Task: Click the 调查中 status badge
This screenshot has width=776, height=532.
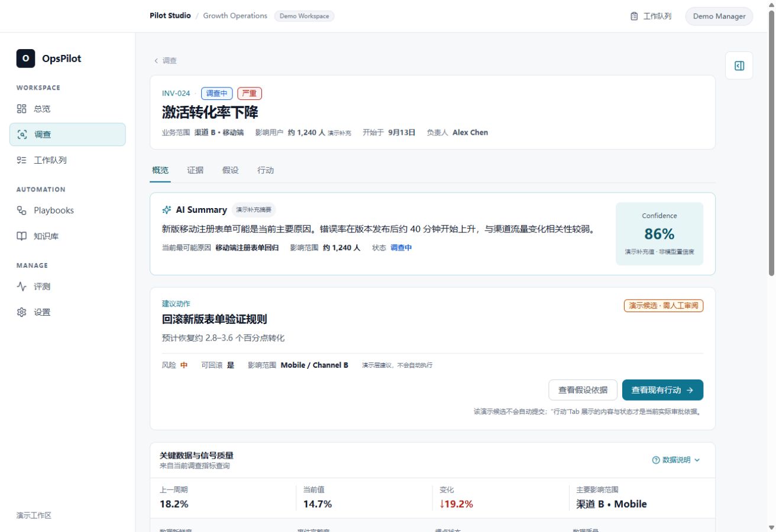Action: coord(217,93)
